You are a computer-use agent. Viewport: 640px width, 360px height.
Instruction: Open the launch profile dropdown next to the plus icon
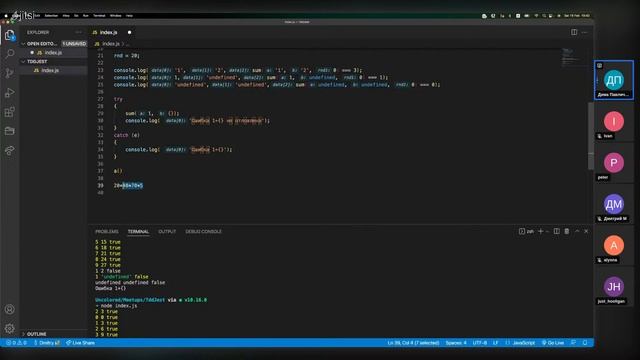[x=547, y=231]
